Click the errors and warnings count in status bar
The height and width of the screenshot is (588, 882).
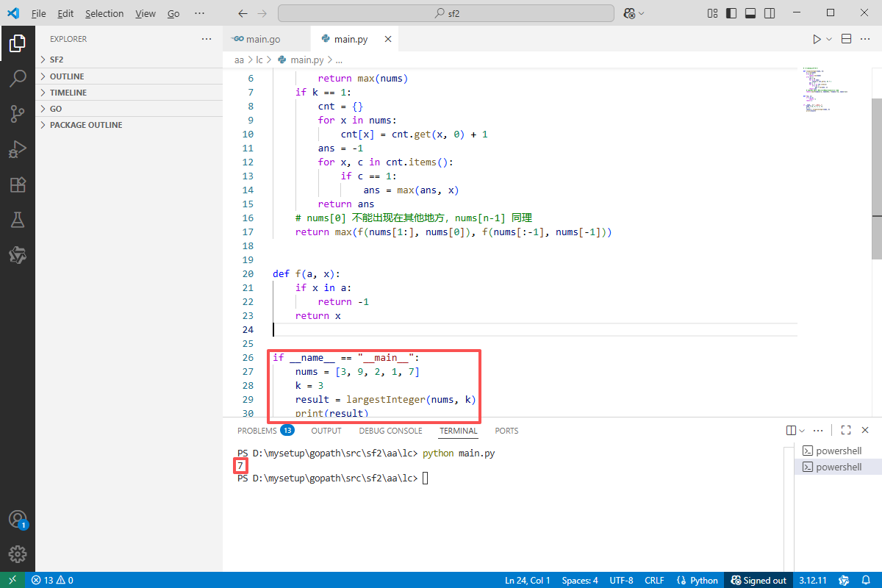pos(51,580)
